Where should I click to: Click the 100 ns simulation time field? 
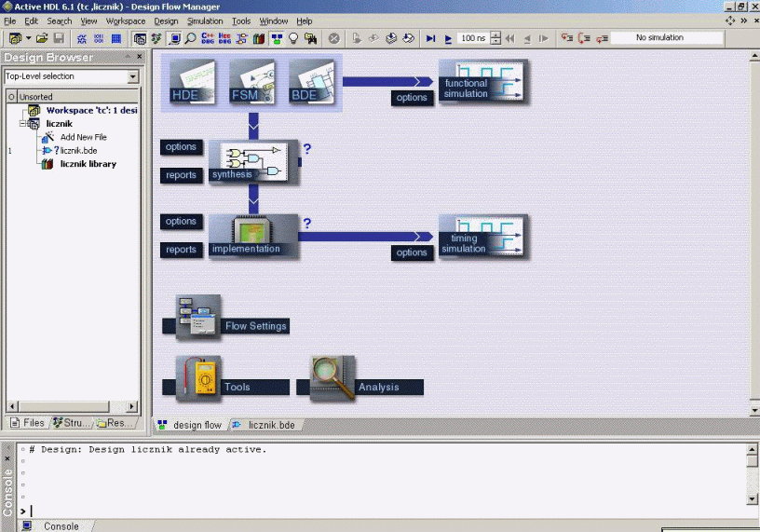(x=473, y=38)
